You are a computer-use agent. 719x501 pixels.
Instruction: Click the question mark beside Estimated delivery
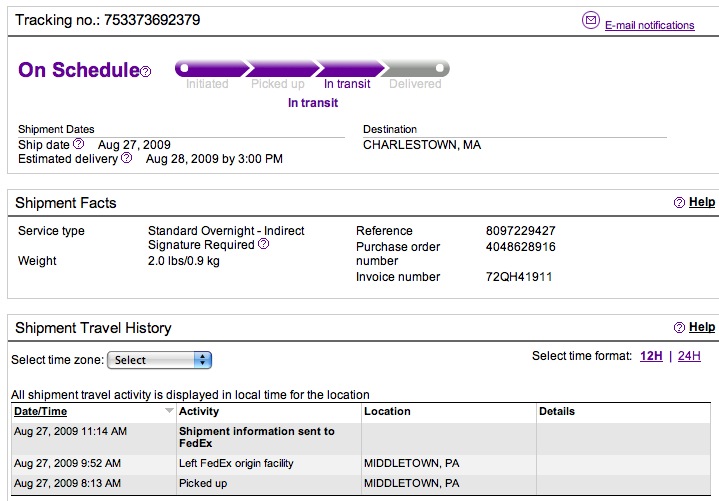click(x=127, y=158)
